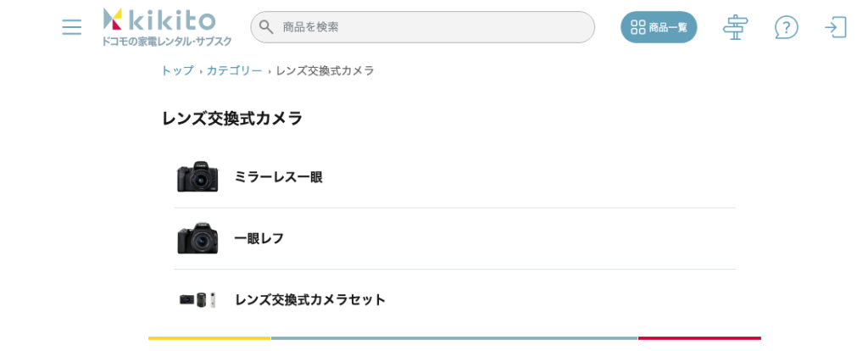Image resolution: width=868 pixels, height=351 pixels.
Task: Open the hamburger menu
Action: [72, 27]
